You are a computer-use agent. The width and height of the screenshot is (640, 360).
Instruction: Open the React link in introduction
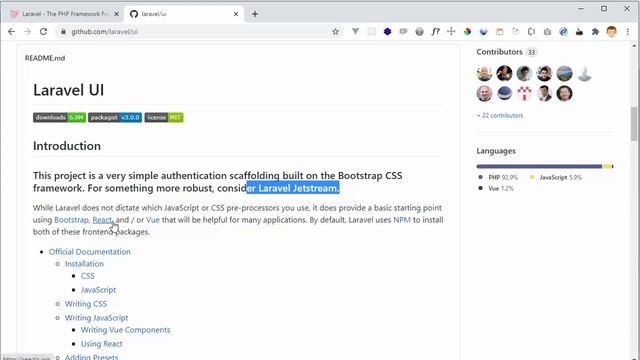[x=102, y=220]
